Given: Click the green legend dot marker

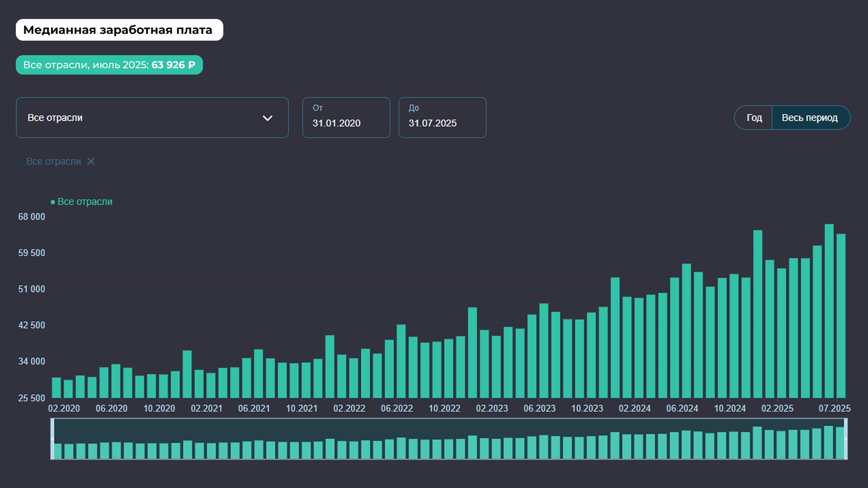Looking at the screenshot, I should [53, 202].
